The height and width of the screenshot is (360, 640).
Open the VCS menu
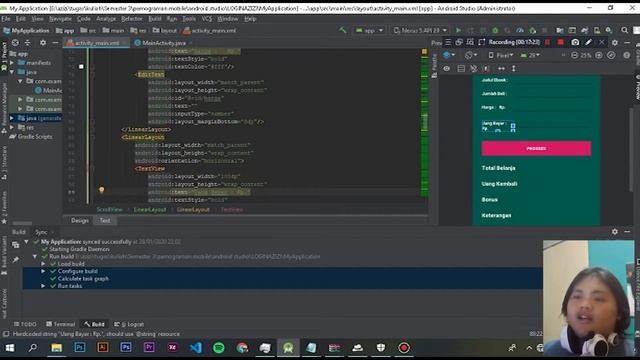click(207, 19)
